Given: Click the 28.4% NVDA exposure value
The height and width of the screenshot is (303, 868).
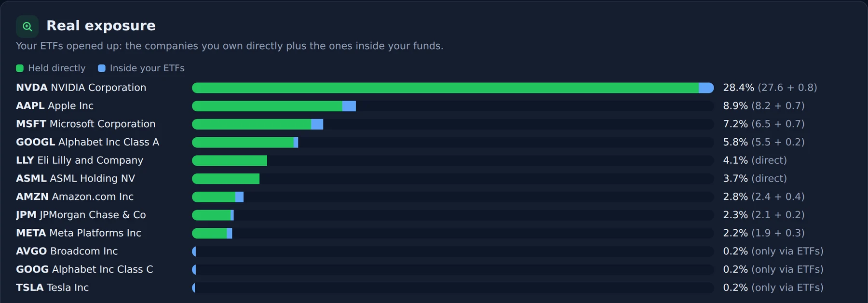Looking at the screenshot, I should (x=738, y=88).
